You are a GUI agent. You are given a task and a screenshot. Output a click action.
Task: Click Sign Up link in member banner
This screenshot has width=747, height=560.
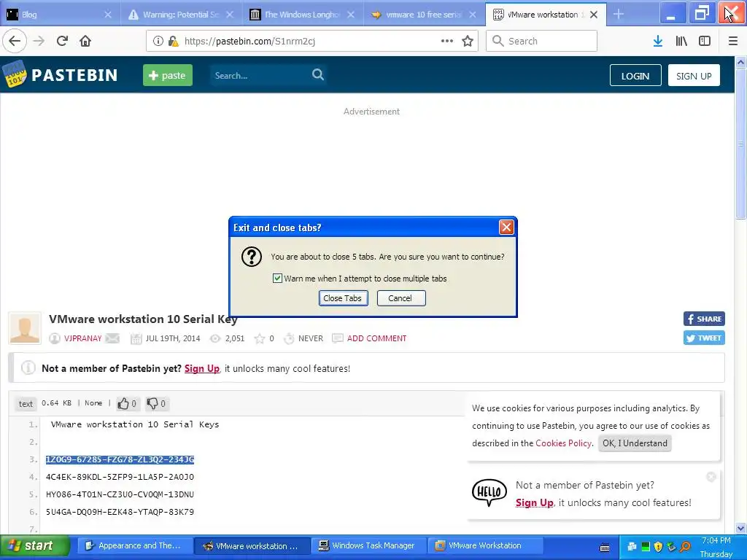[201, 368]
